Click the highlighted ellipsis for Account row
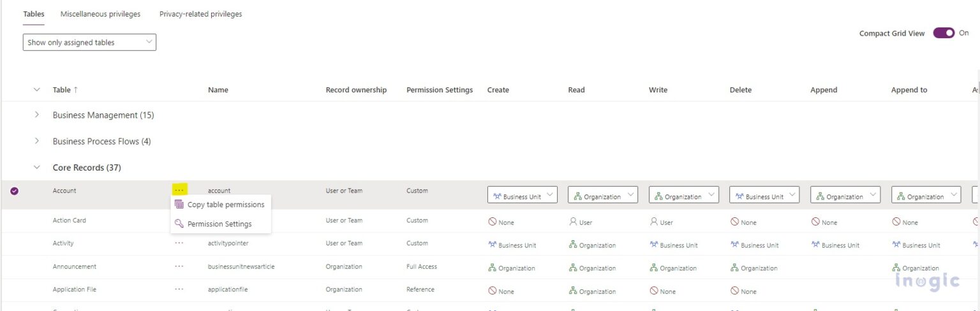 (x=179, y=190)
